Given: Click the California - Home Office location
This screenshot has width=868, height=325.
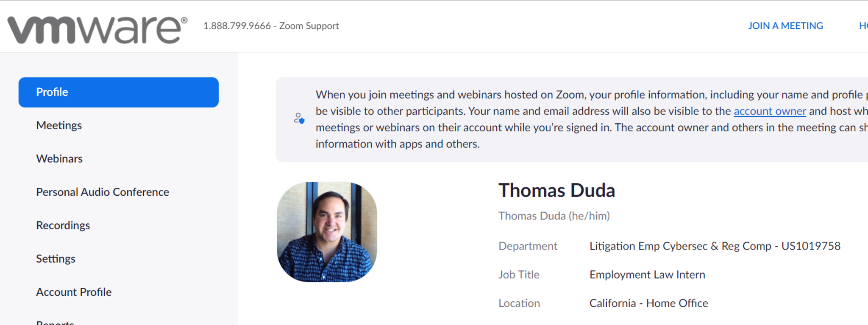Looking at the screenshot, I should 648,303.
